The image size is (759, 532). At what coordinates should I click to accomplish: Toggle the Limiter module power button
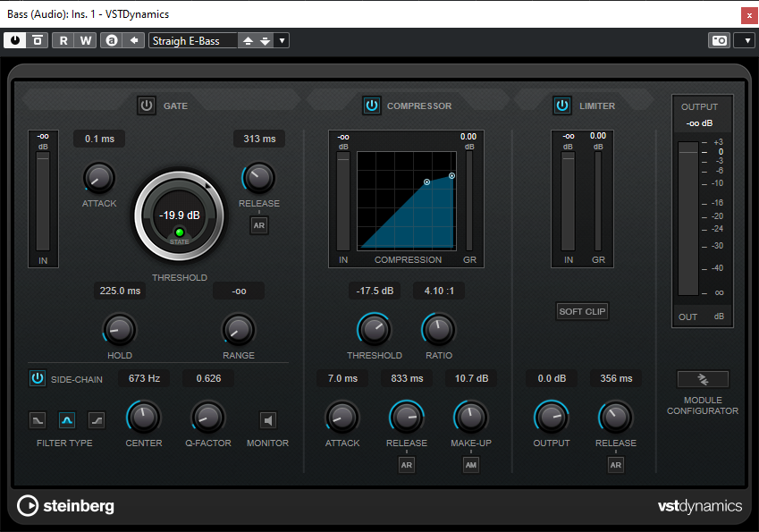(562, 106)
